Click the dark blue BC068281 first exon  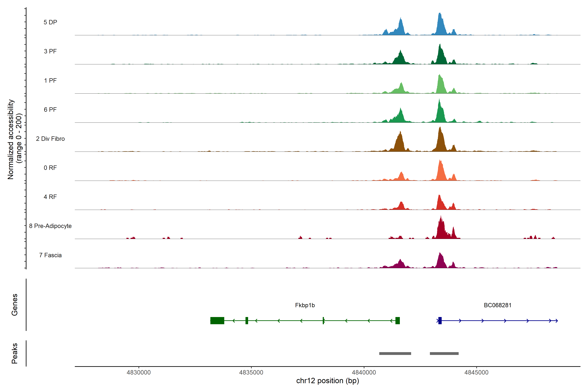440,320
